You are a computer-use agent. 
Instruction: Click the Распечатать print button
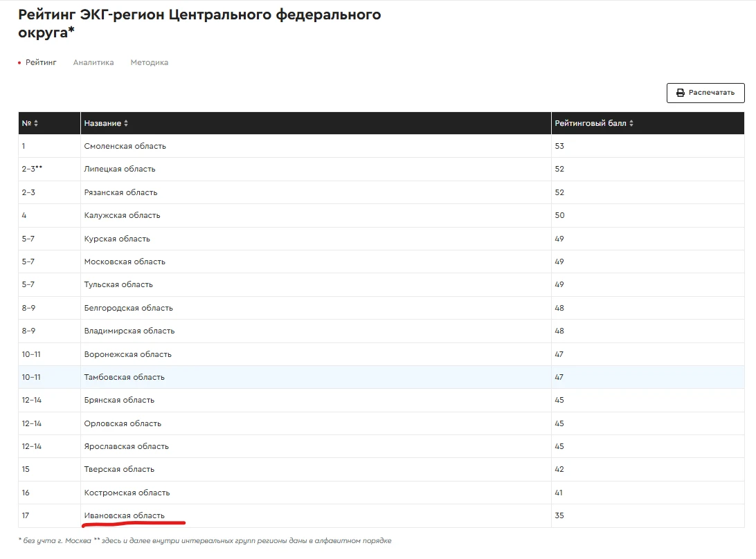click(x=705, y=93)
